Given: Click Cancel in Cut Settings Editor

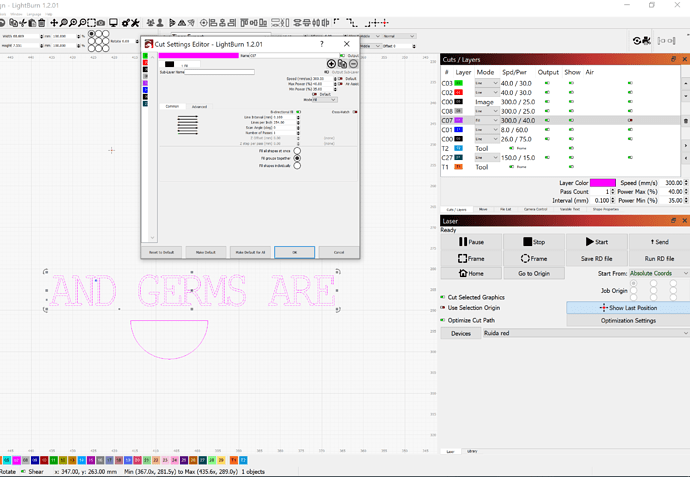Looking at the screenshot, I should [x=339, y=252].
